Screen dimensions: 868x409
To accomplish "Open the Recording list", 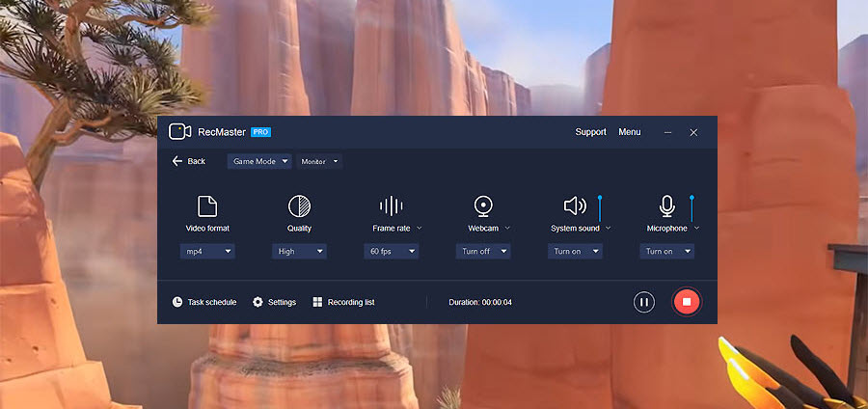I will coord(343,302).
